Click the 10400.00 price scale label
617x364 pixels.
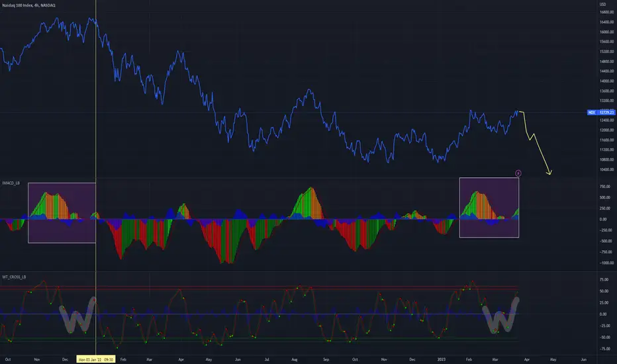click(606, 169)
